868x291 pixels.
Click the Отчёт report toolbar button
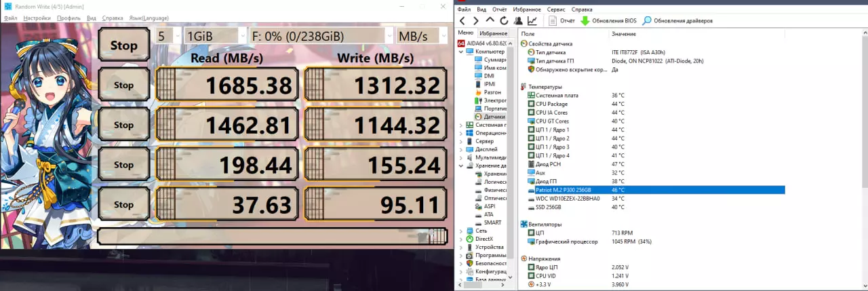coord(561,21)
